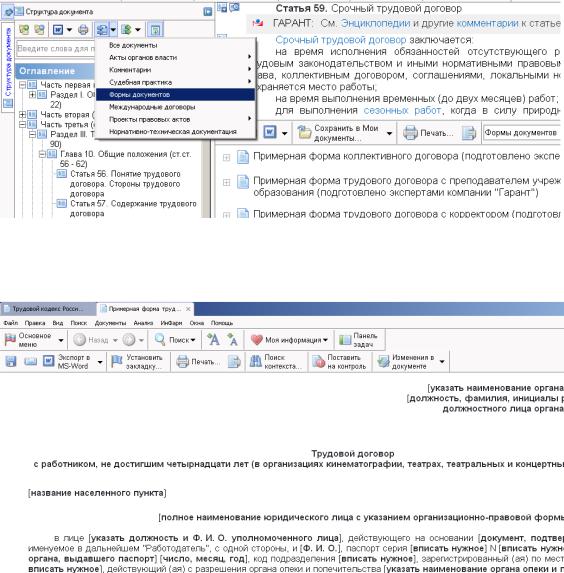This screenshot has width=564, height=573.
Task: Open the Формы документов combo box in list toolbar
Action: [x=521, y=133]
